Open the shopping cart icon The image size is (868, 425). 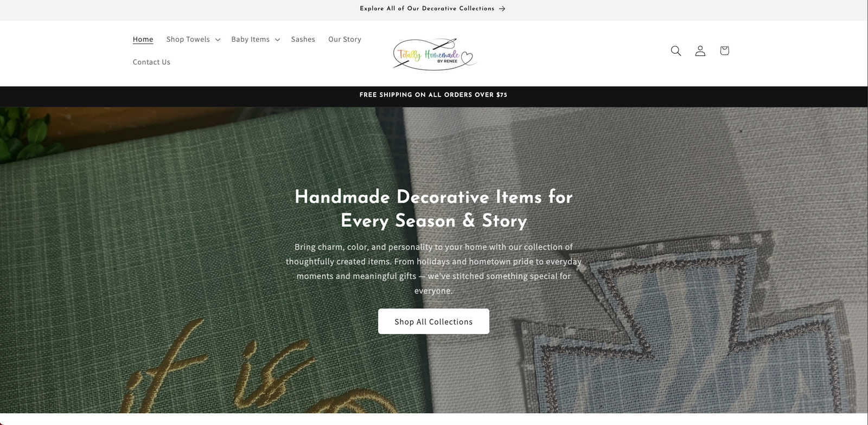pyautogui.click(x=724, y=50)
